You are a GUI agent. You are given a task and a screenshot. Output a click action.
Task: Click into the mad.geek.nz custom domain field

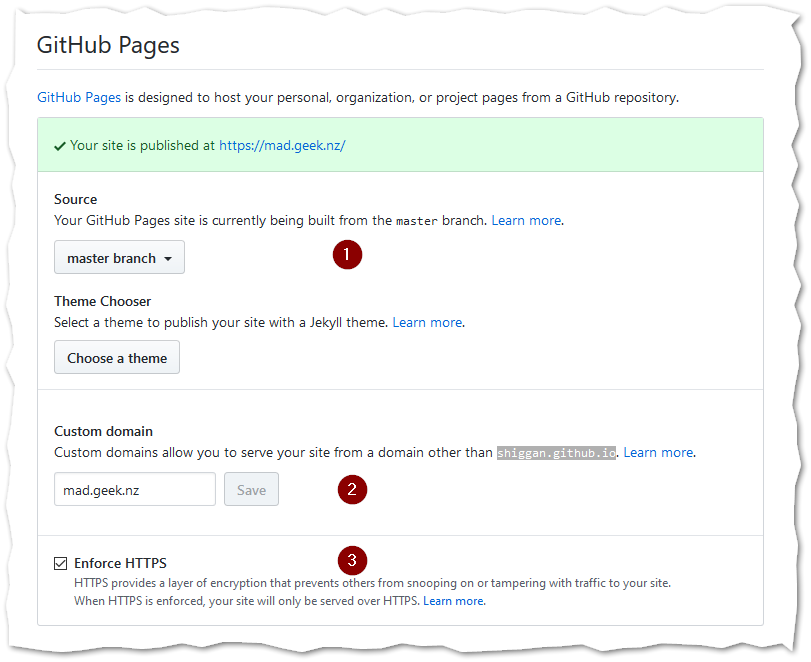pos(135,489)
